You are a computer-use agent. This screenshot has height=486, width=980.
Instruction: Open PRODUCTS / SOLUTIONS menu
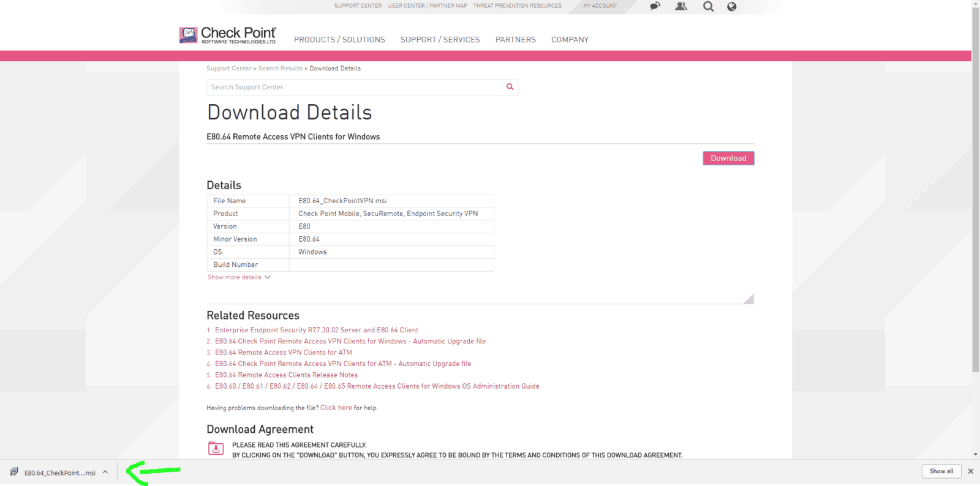coord(339,40)
